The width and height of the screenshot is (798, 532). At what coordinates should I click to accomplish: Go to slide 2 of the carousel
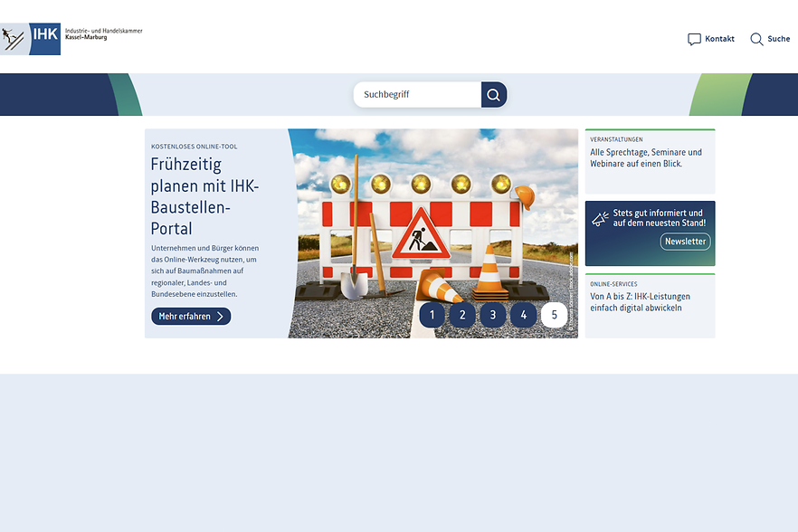point(462,315)
